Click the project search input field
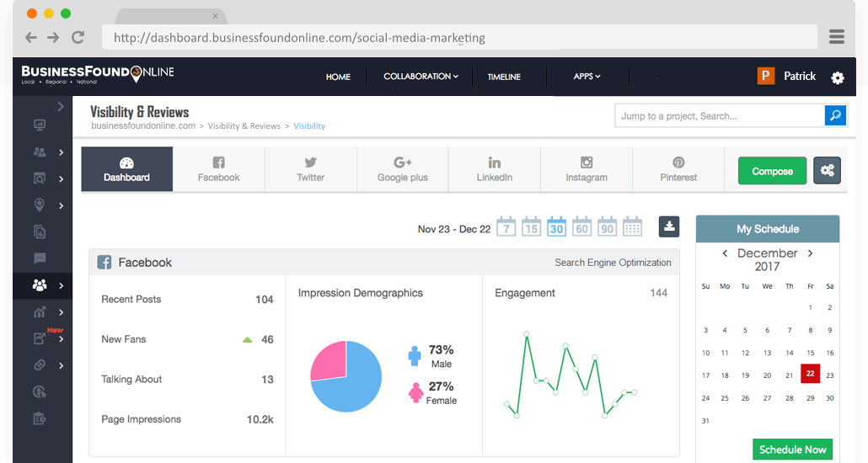 [x=720, y=115]
